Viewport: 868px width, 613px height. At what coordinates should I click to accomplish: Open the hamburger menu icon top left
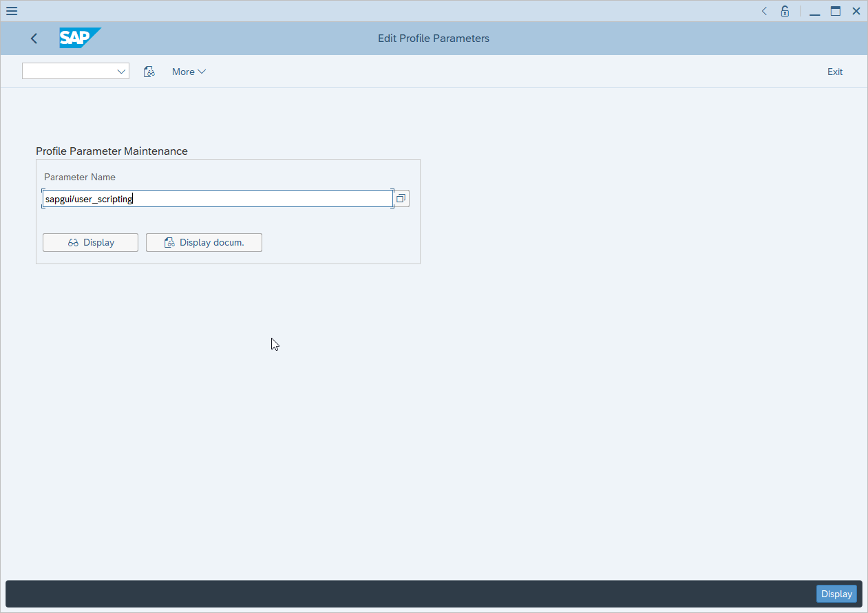[x=11, y=11]
